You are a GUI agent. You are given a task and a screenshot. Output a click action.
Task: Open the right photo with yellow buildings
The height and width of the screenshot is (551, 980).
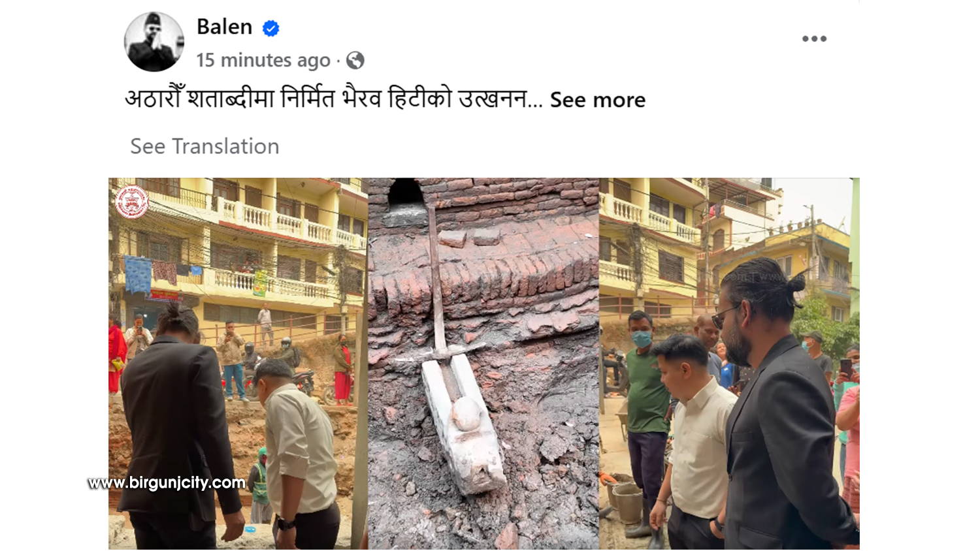tap(729, 364)
